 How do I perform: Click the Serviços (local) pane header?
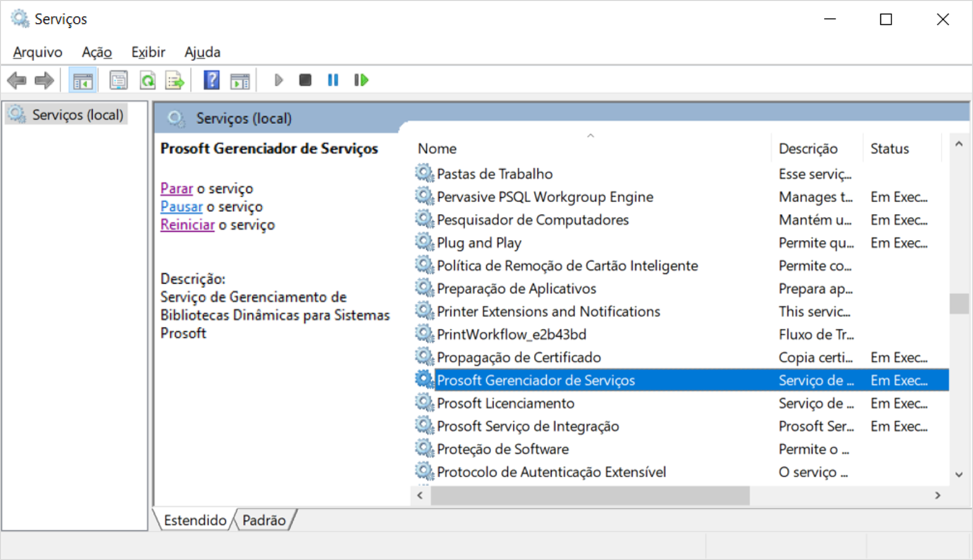point(244,118)
